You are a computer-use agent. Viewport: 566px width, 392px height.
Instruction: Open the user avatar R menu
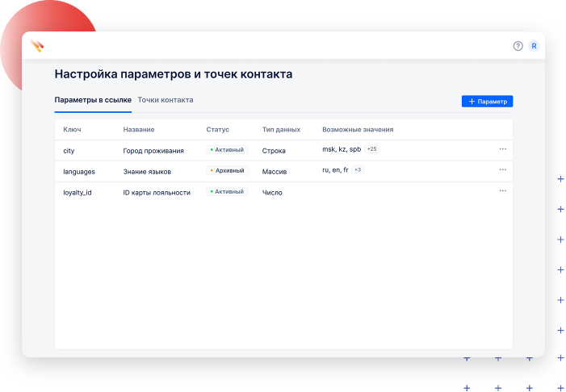click(534, 46)
